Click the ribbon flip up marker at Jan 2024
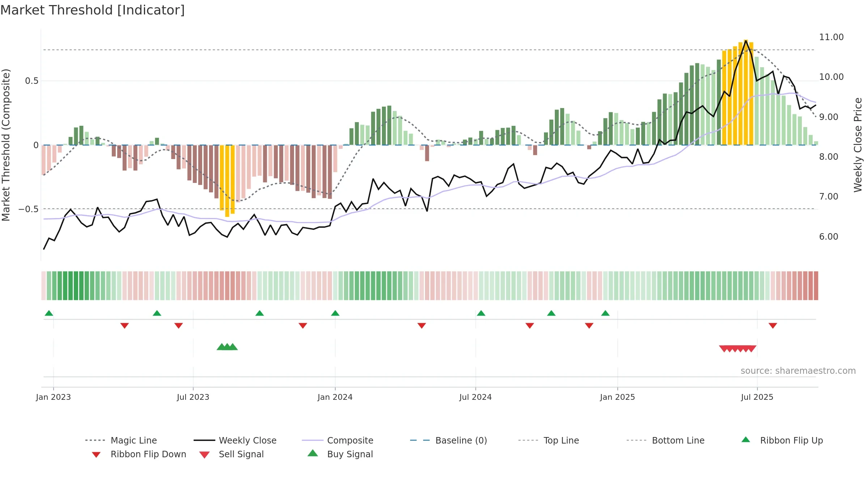868x488 pixels. pos(335,313)
